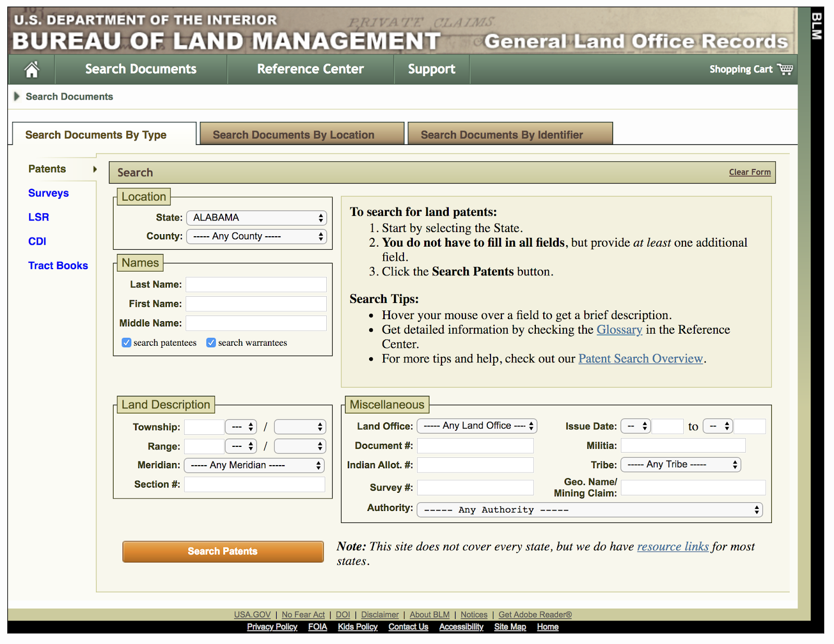Toggle the search warrantees checkbox

[211, 343]
